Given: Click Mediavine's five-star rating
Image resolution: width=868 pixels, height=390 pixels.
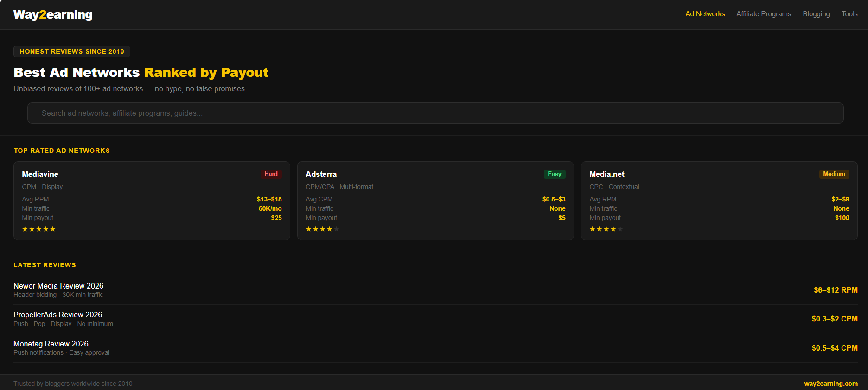Looking at the screenshot, I should click(x=39, y=229).
